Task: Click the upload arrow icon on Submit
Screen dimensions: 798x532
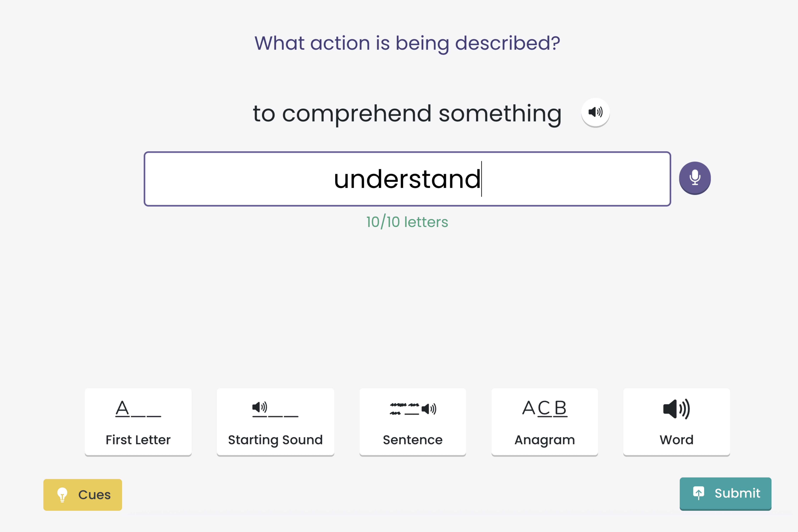Action: coord(699,493)
